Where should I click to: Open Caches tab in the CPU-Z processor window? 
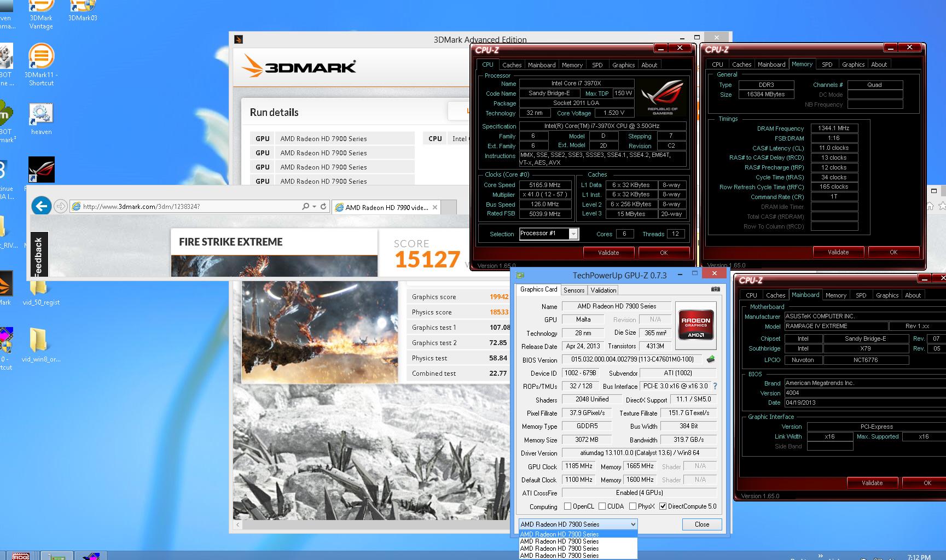[512, 65]
